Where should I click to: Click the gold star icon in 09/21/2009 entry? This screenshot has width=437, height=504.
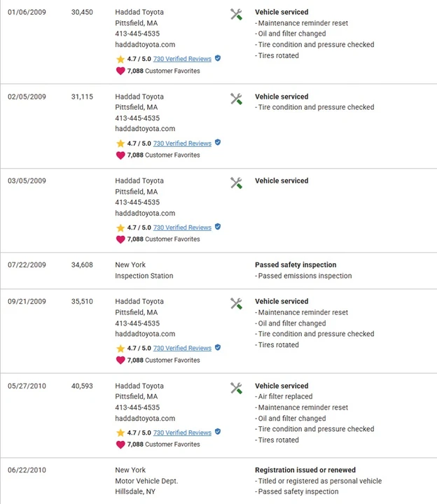120,349
